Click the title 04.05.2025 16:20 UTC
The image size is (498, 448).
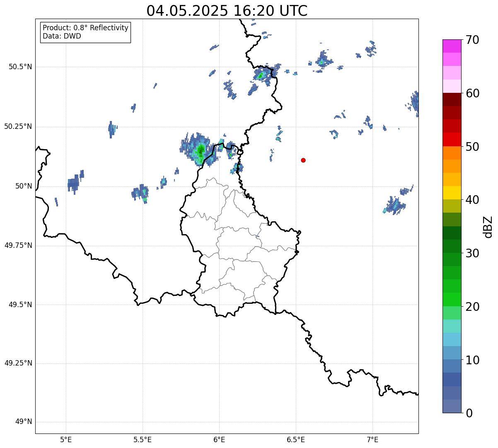click(x=227, y=10)
